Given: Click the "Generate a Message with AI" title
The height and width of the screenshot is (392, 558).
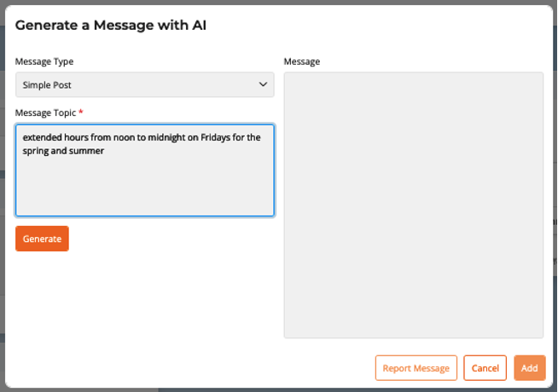Looking at the screenshot, I should tap(111, 26).
